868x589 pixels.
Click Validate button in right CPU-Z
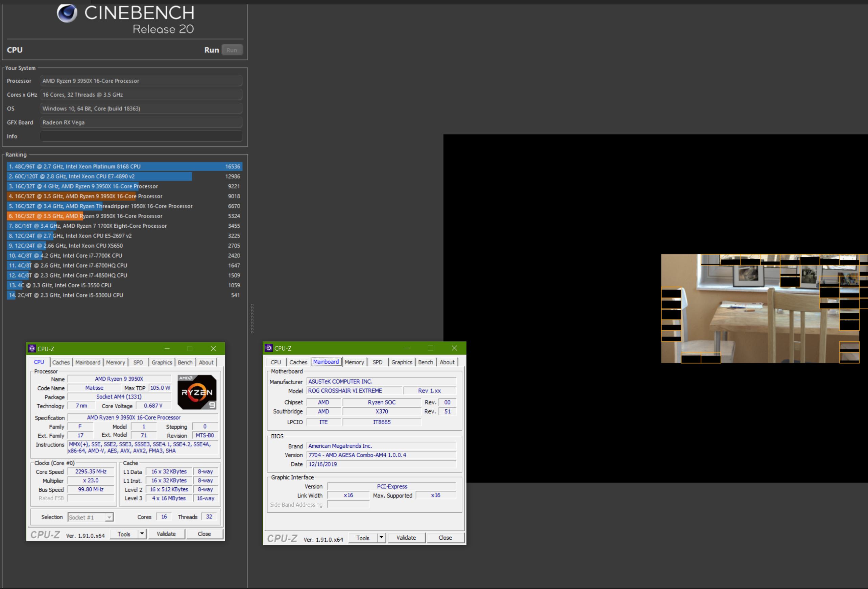tap(406, 537)
